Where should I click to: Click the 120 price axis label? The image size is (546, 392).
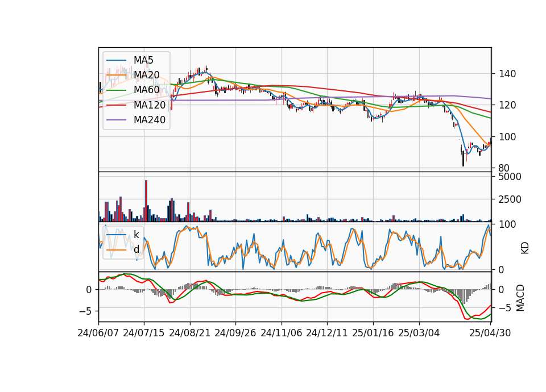point(507,105)
